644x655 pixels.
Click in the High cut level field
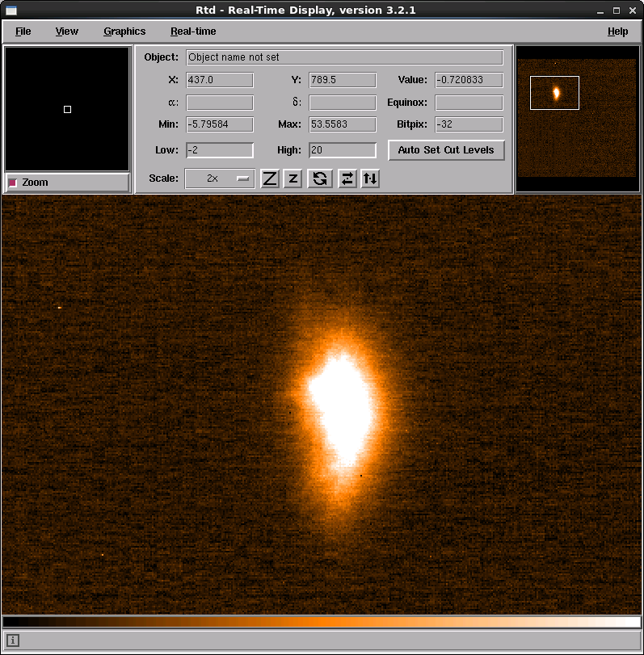pyautogui.click(x=342, y=150)
